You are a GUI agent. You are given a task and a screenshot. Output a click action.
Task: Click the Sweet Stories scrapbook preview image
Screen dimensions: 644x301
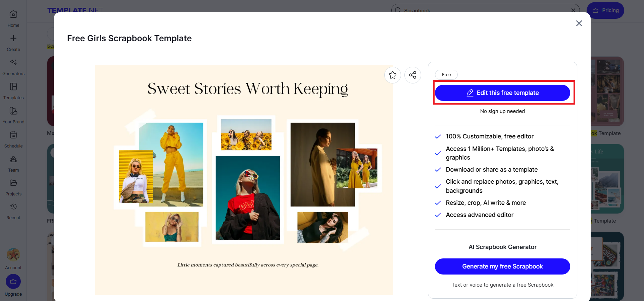244,180
